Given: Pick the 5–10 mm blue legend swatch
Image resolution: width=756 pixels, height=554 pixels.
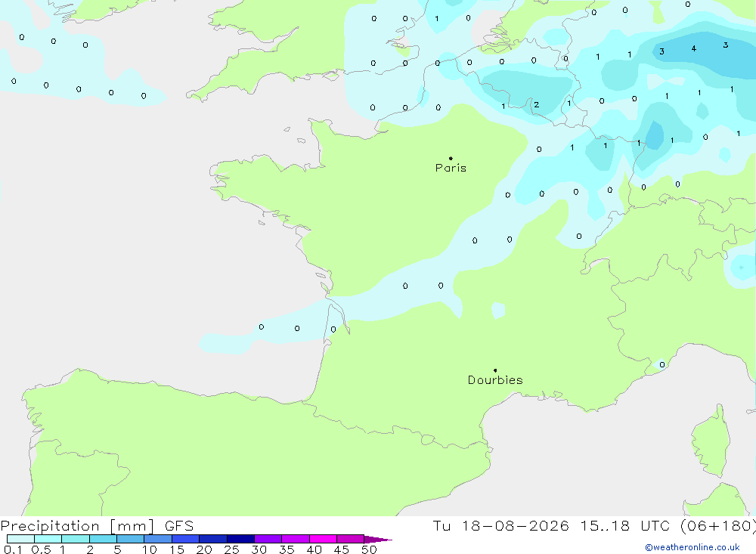Looking at the screenshot, I should (x=131, y=539).
